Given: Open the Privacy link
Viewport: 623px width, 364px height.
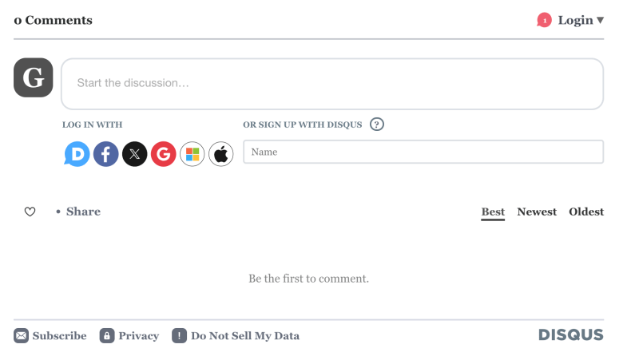Looking at the screenshot, I should [129, 336].
